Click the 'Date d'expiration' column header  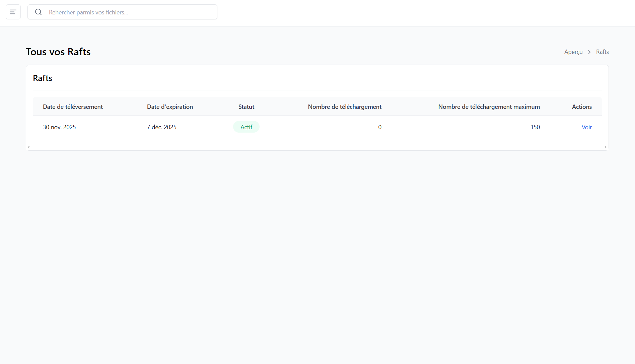coord(170,107)
